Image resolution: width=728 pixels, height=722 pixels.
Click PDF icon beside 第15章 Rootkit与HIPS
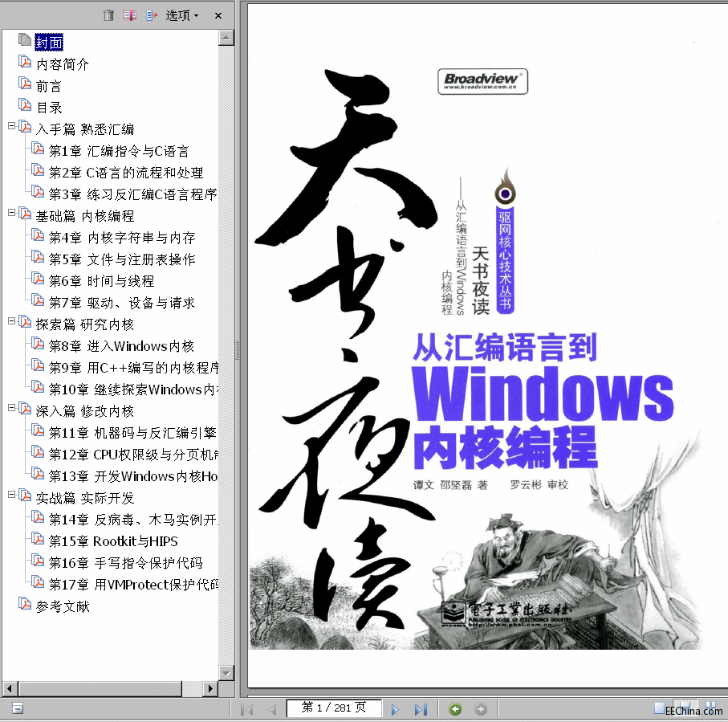click(x=38, y=539)
